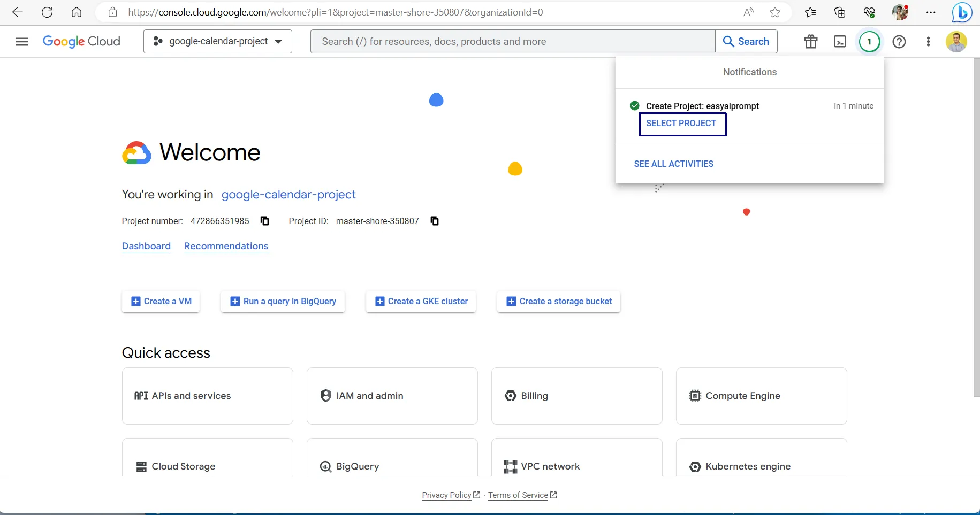Open browser essentials heart icon
Image resolution: width=980 pixels, height=515 pixels.
[869, 12]
